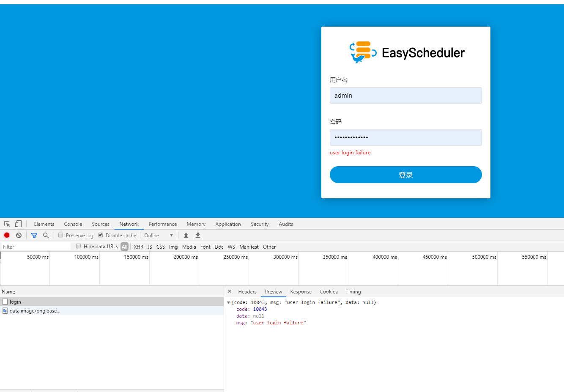Screen dimensions: 564x392
Task: Open the Timing tab
Action: click(x=353, y=292)
